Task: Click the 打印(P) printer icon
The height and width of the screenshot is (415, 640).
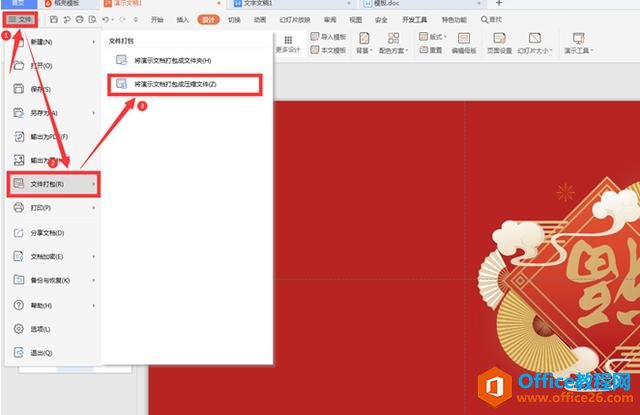Action: point(19,208)
